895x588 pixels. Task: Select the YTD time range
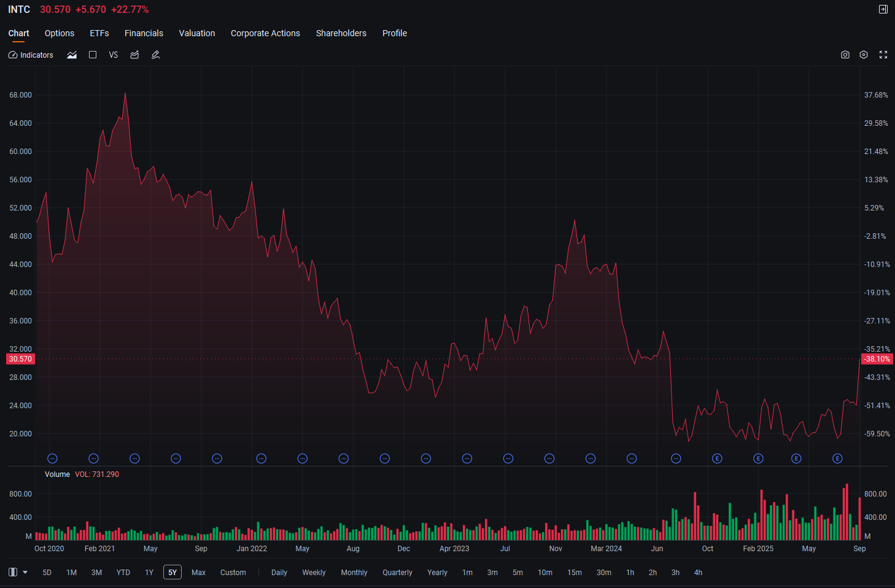[123, 573]
